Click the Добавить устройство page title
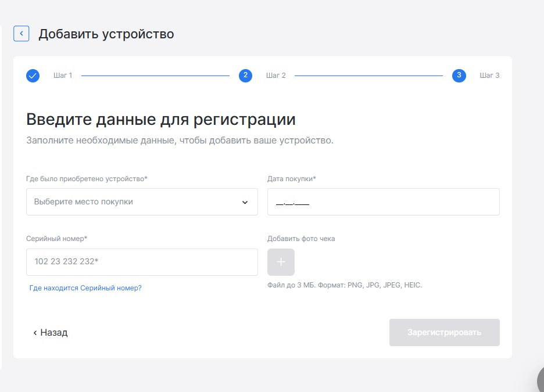This screenshot has width=544, height=392. (106, 34)
